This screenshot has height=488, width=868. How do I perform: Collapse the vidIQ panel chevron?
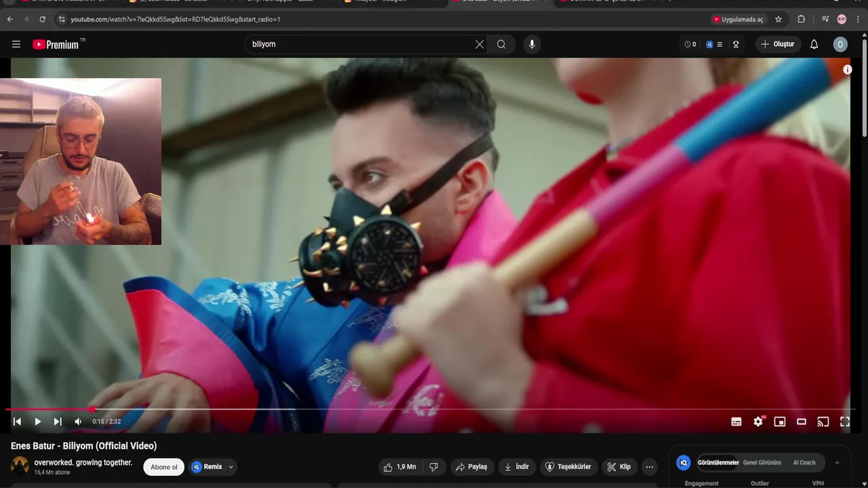coord(837,463)
